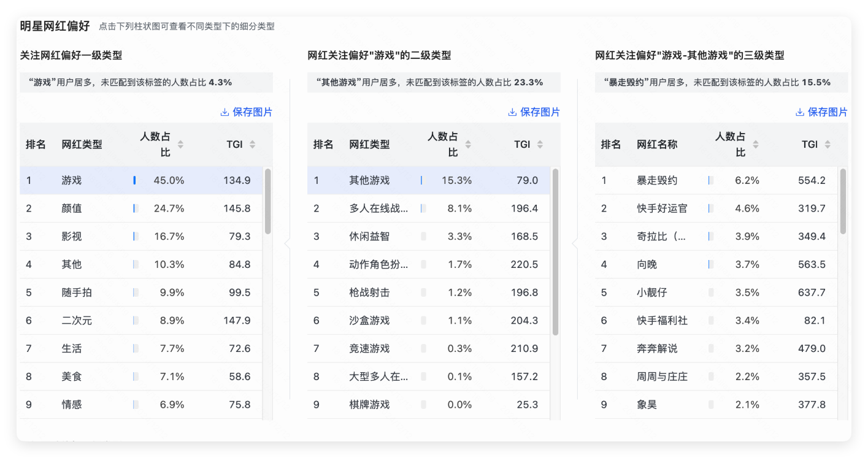Click the second table's vertical scrollbar
Screen dimensions: 868x458
(x=555, y=251)
